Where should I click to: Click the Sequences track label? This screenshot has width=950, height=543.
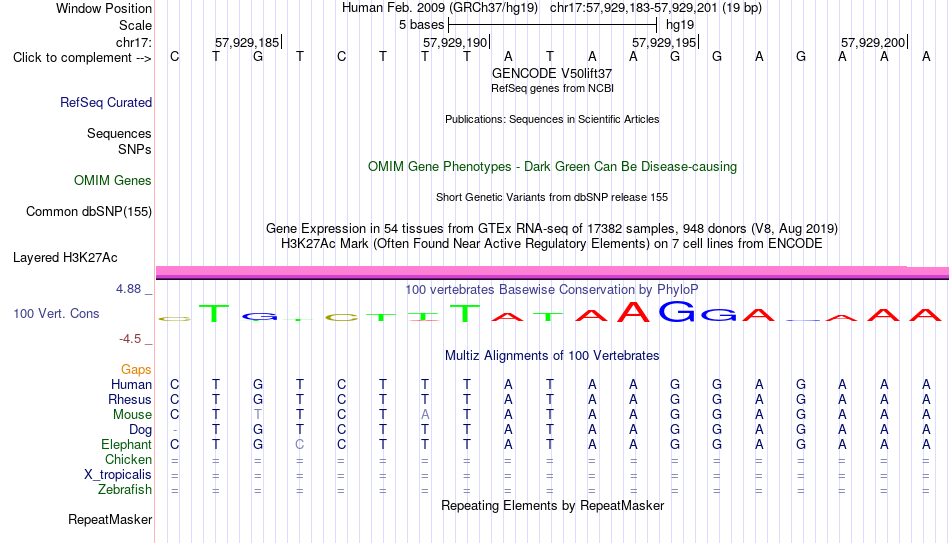coord(119,133)
